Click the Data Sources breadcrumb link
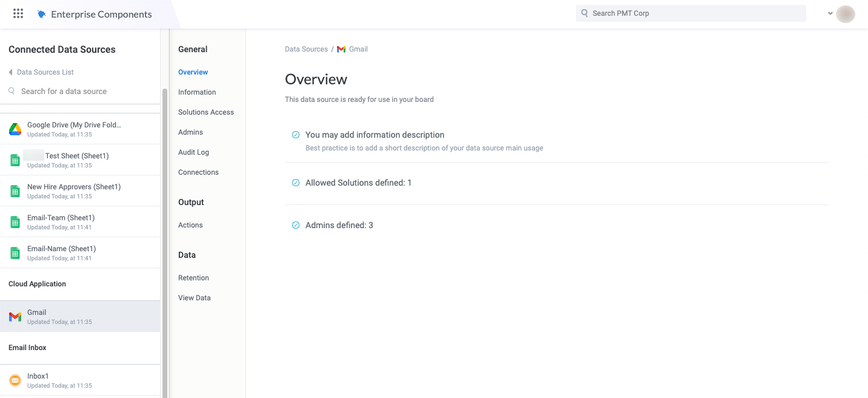868x398 pixels. (x=306, y=49)
